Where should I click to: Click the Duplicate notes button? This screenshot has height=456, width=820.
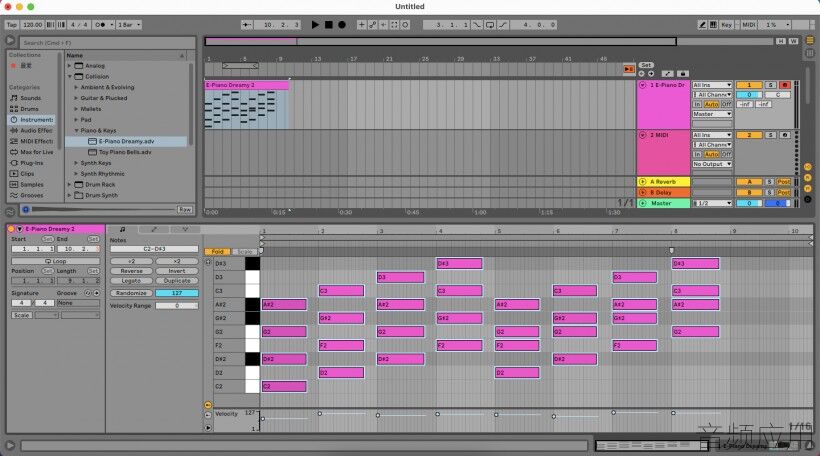coord(177,281)
